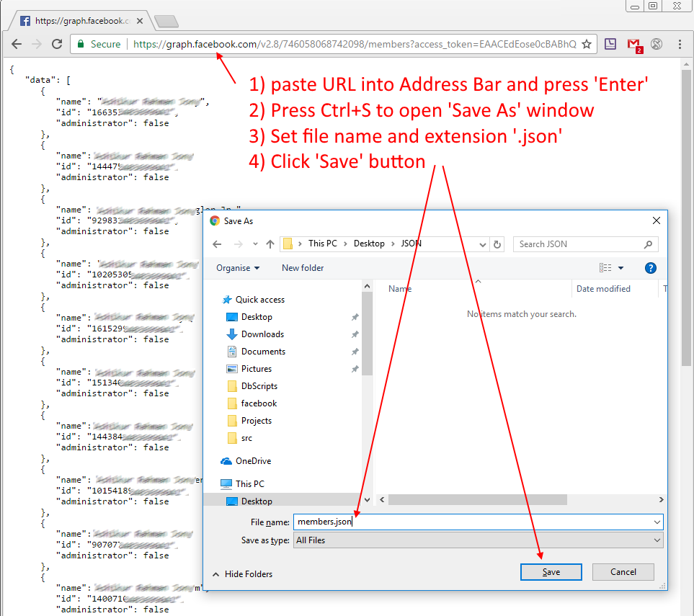The height and width of the screenshot is (616, 694).
Task: Close the graph.facebook tab
Action: pos(139,21)
